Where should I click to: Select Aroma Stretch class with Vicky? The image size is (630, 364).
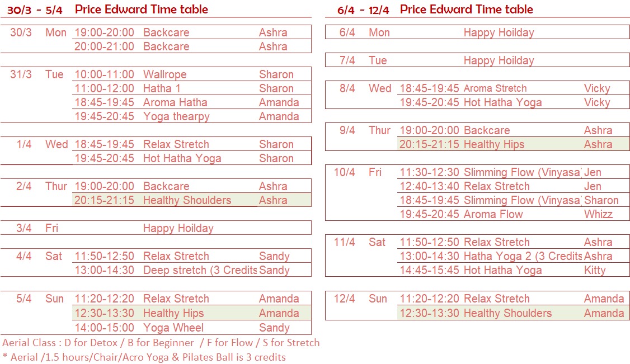[x=495, y=88]
